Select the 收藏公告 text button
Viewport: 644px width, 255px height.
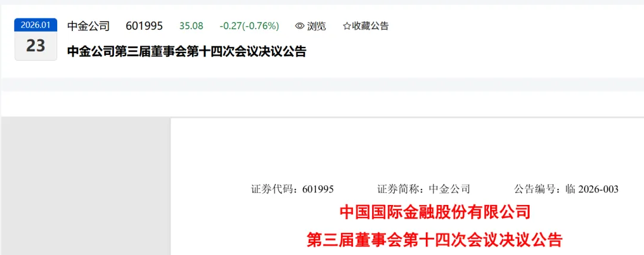370,26
